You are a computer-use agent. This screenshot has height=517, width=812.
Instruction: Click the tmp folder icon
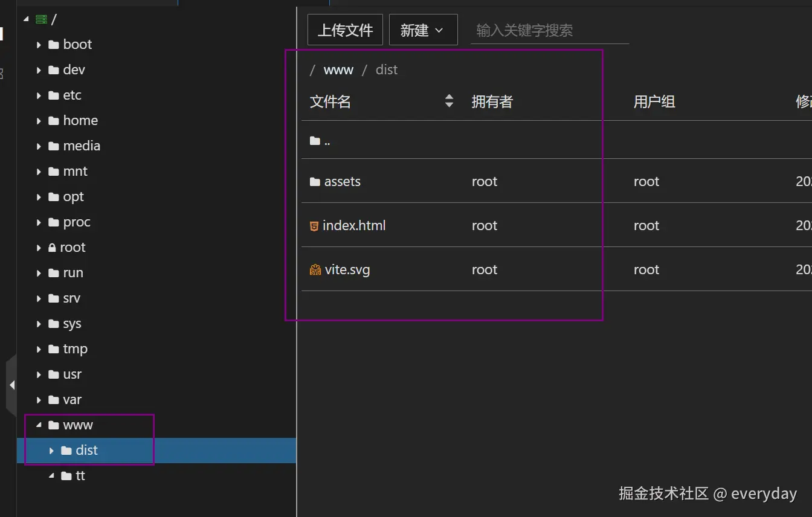[54, 349]
